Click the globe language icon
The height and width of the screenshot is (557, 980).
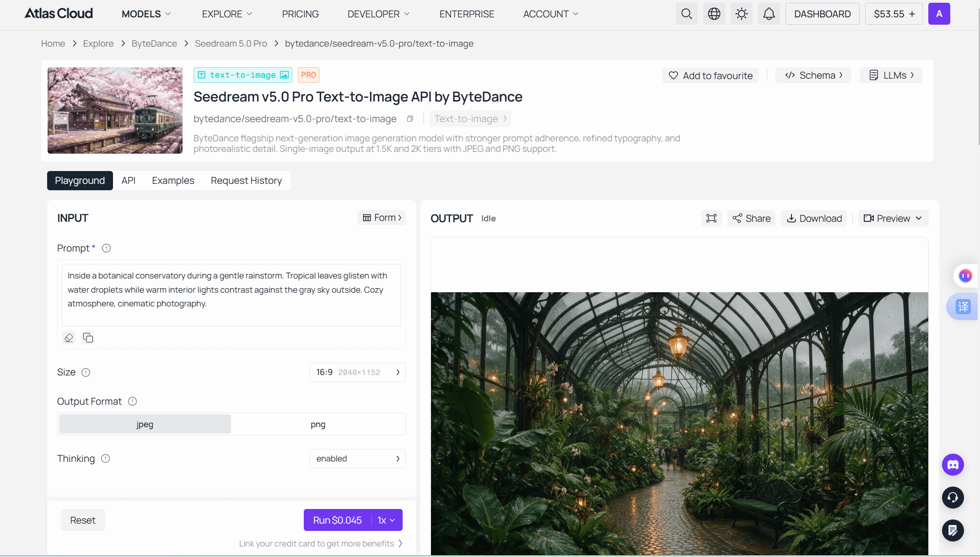(x=714, y=14)
